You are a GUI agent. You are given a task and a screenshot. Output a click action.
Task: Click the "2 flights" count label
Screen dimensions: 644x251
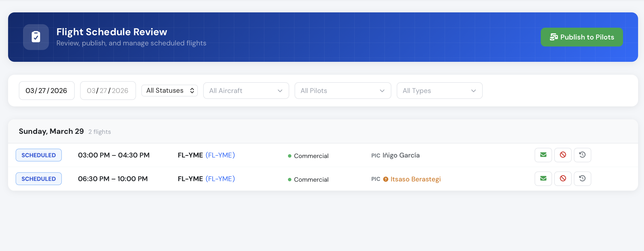100,132
